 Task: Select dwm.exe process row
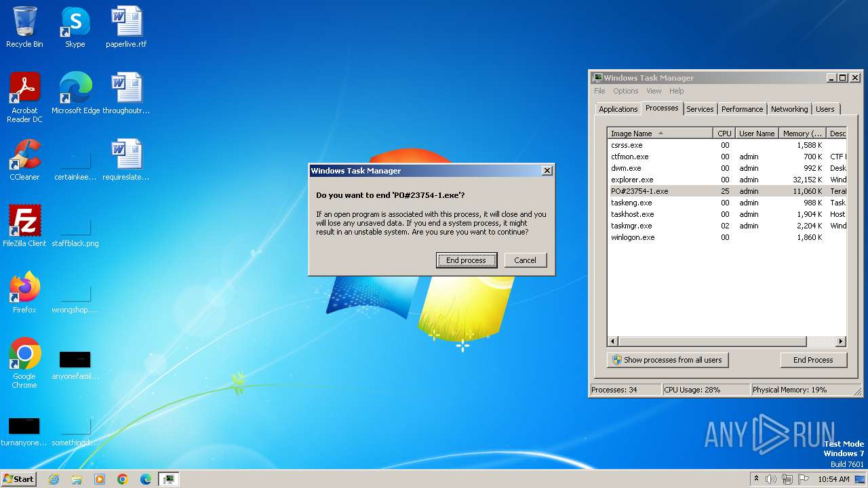[727, 168]
